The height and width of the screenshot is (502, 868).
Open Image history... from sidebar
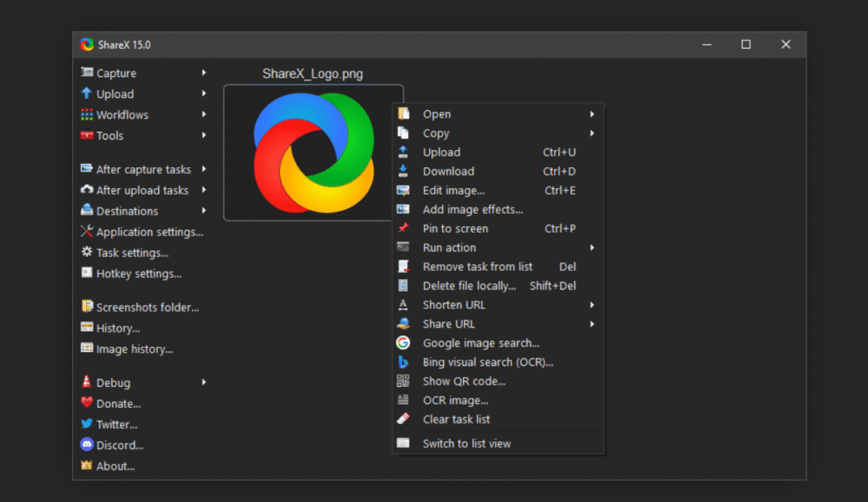point(134,349)
